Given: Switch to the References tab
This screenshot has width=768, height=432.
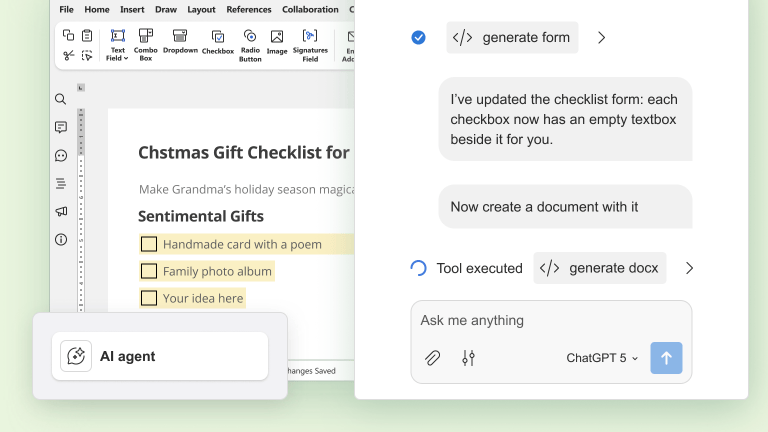Looking at the screenshot, I should tap(249, 9).
